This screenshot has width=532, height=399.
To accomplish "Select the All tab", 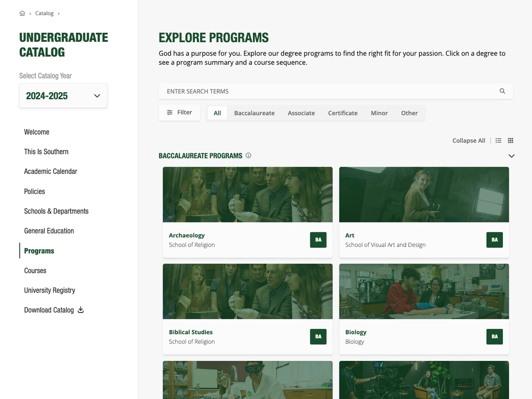I will pos(217,113).
